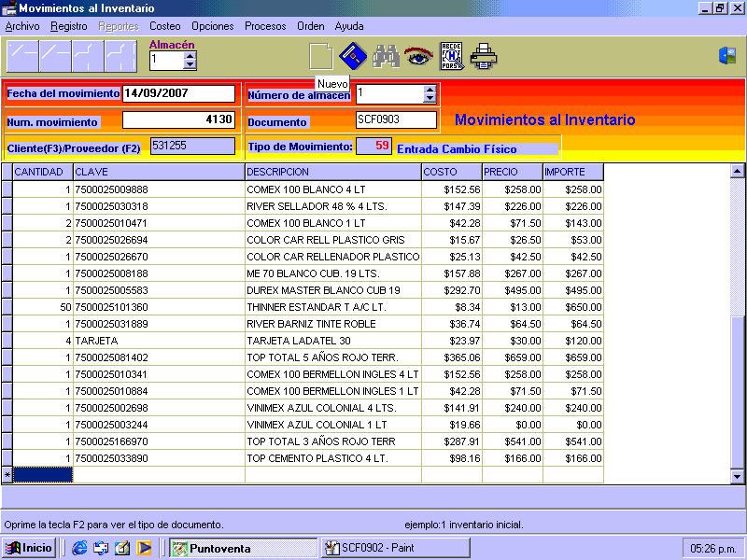Click the blue book icon in toolbar

tap(352, 56)
